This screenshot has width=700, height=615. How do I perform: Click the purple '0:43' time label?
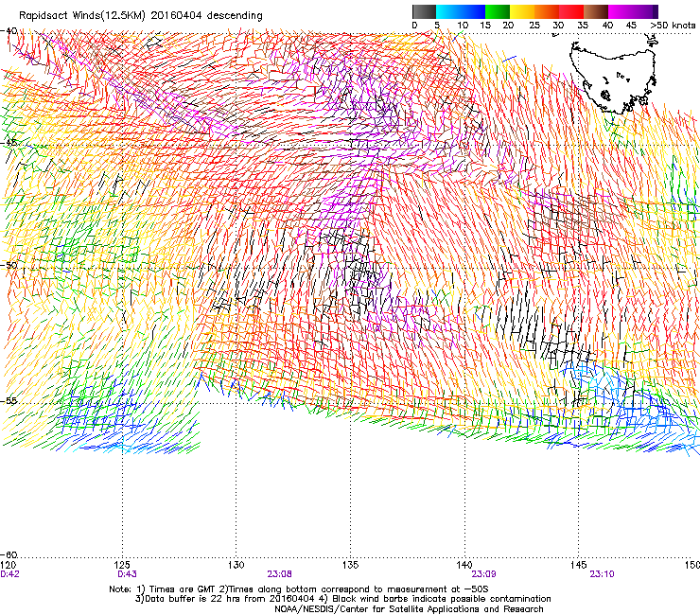(128, 574)
